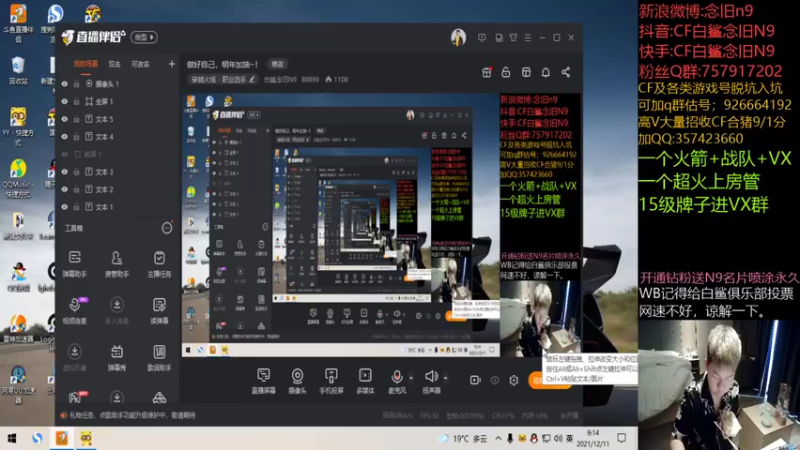
Task: Hide the 文本 1 source
Action: tap(65, 207)
